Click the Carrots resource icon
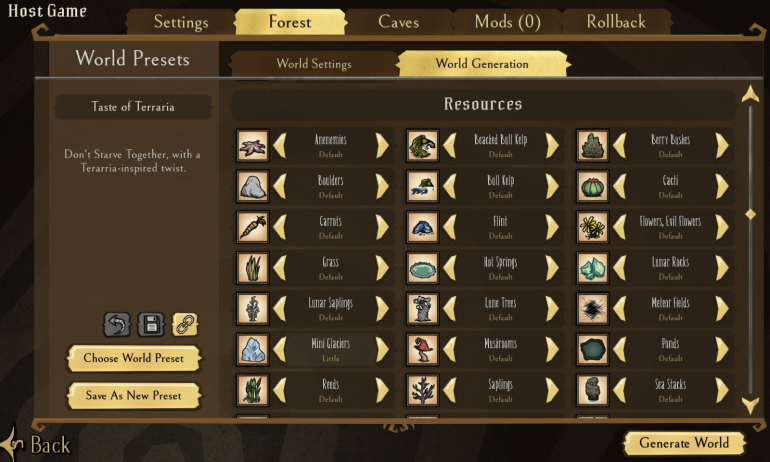770x462 pixels. pos(252,227)
